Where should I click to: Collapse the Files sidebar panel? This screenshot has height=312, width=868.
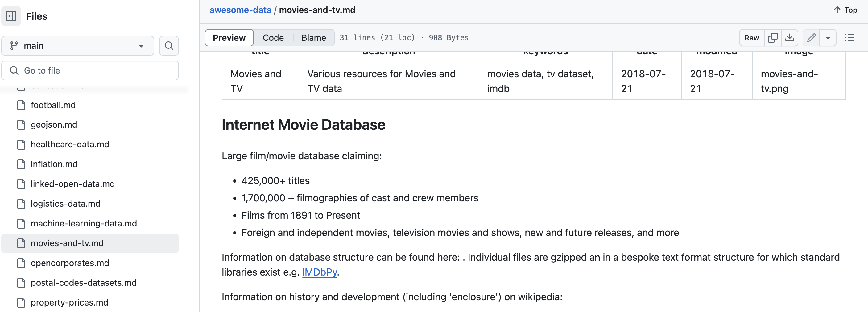pyautogui.click(x=11, y=16)
